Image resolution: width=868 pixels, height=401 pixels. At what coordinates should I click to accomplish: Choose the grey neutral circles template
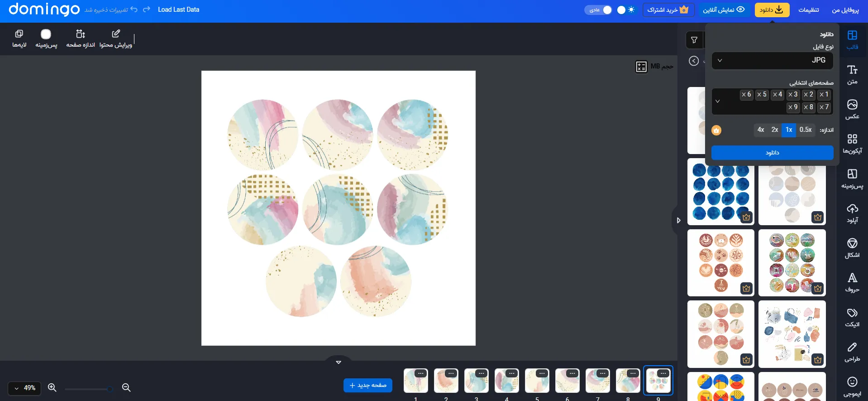point(792,195)
